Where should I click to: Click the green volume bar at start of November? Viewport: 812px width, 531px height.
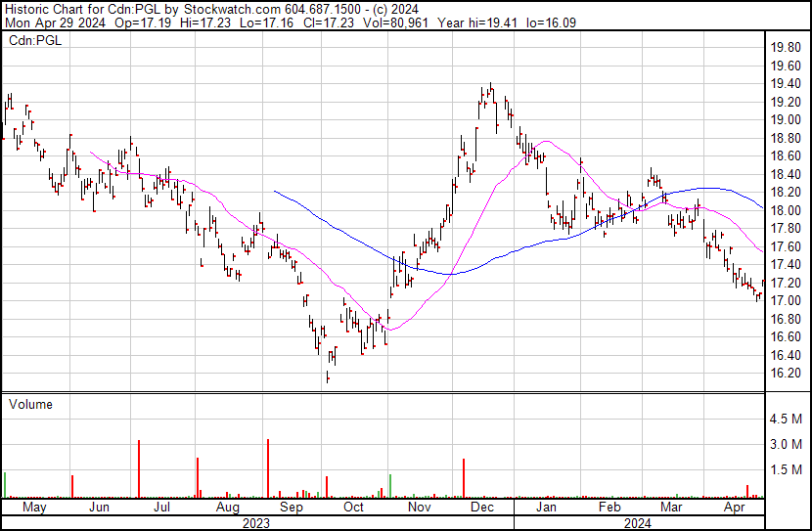click(390, 486)
